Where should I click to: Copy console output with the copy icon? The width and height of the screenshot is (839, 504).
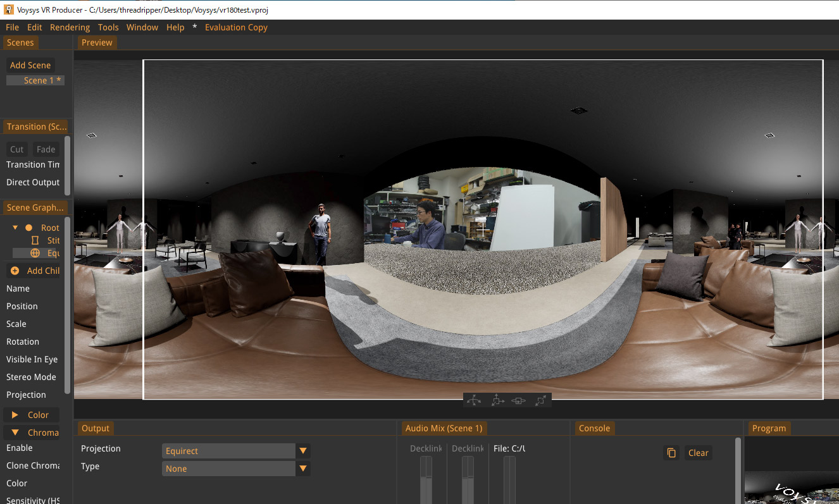[671, 453]
